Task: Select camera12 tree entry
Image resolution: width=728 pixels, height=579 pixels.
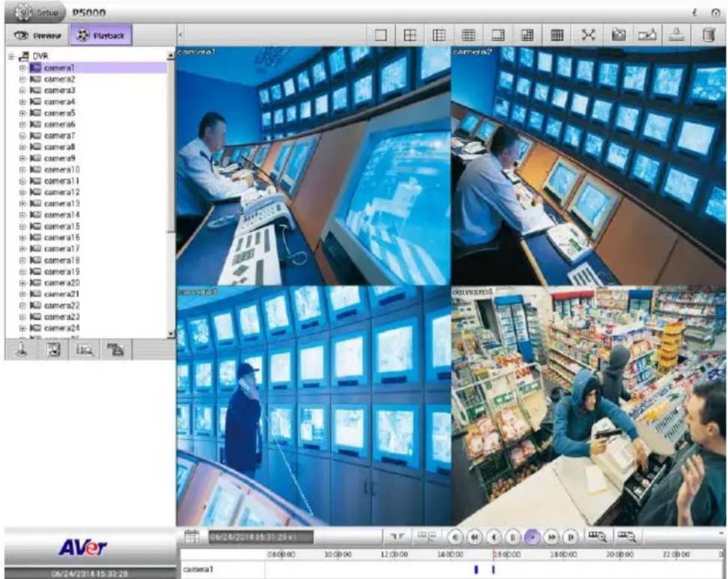Action: (x=62, y=193)
